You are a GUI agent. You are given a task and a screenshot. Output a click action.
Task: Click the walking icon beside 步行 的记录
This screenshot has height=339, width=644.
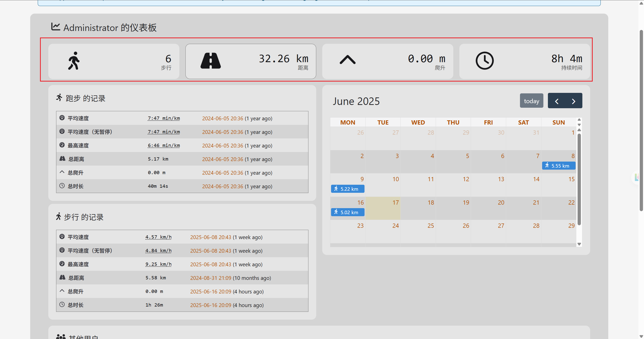pos(58,216)
